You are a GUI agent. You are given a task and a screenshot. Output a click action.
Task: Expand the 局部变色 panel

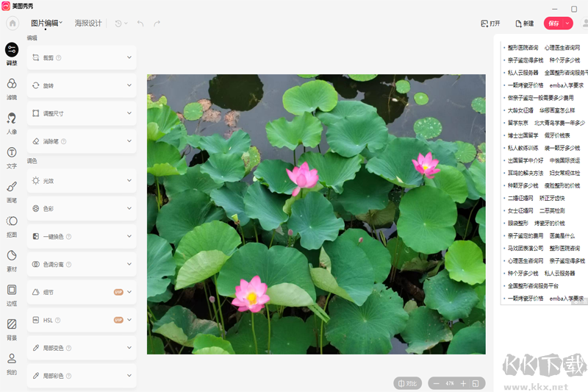[x=82, y=348]
